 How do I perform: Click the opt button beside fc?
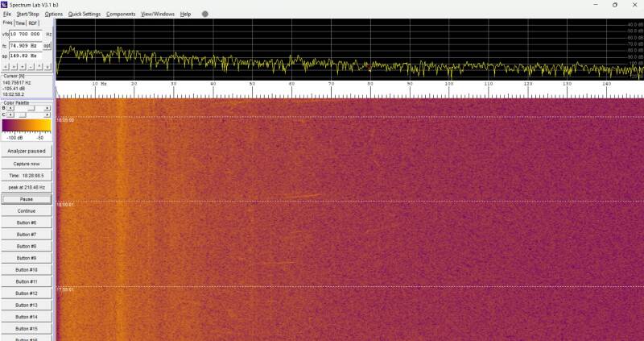(47, 46)
